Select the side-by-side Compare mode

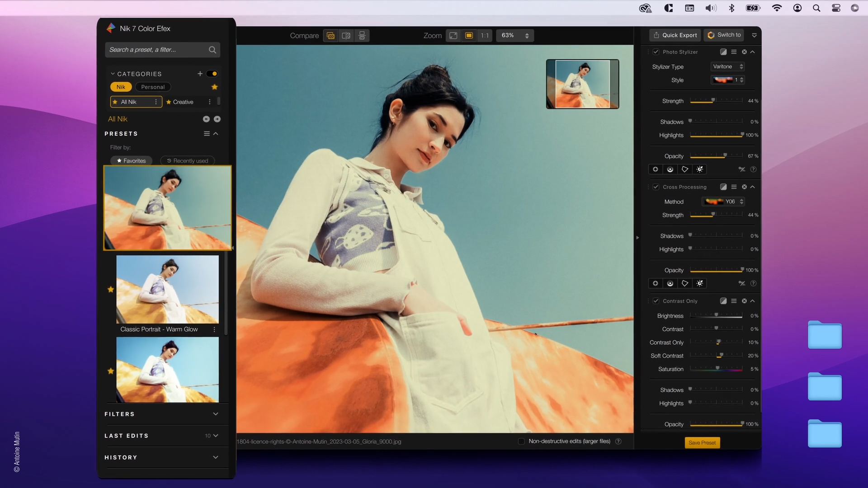362,36
